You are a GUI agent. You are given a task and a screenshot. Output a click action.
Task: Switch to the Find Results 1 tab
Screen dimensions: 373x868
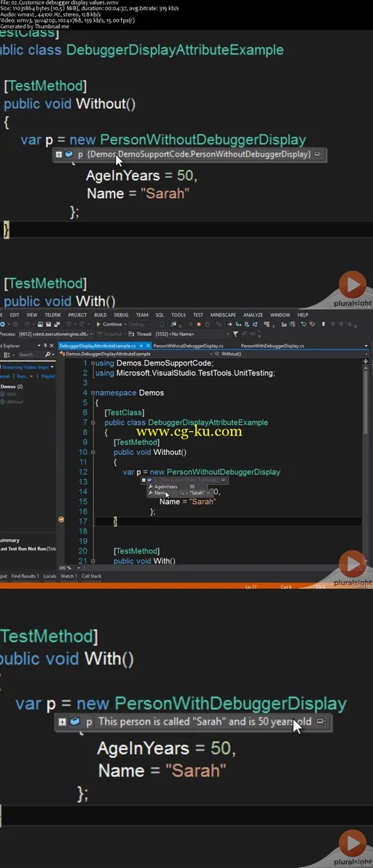25,576
